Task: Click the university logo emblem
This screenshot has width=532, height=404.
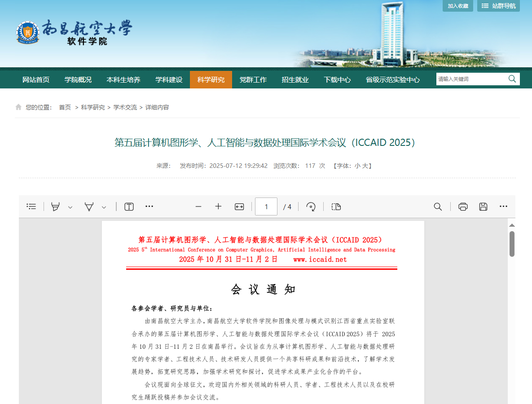Action: [28, 33]
